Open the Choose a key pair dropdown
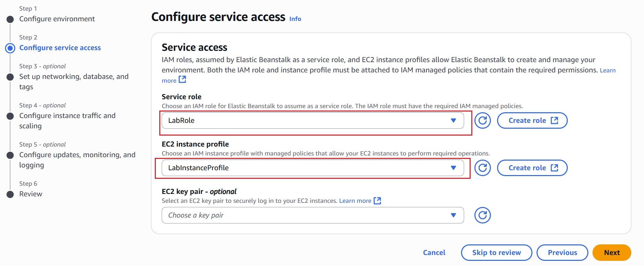644x266 pixels. click(312, 215)
